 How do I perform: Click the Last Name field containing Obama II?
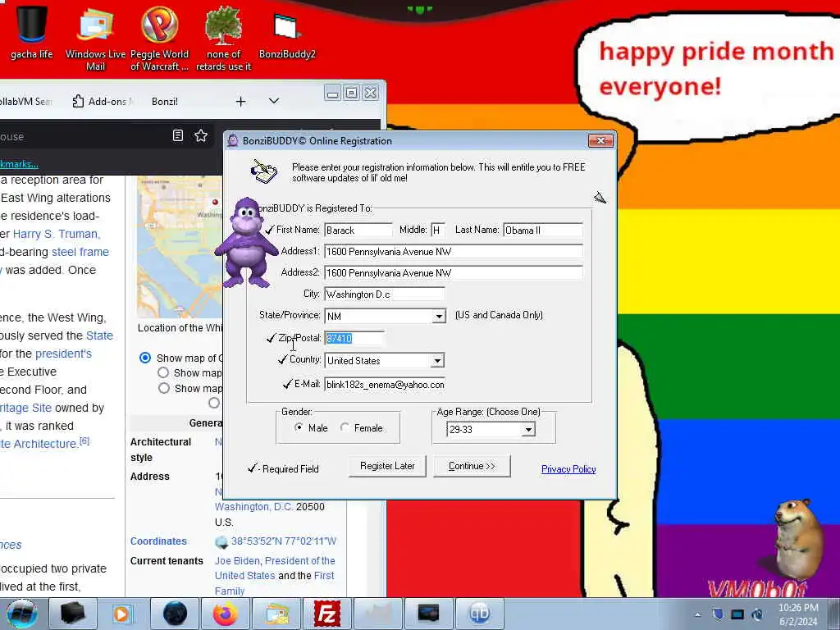pyautogui.click(x=543, y=230)
